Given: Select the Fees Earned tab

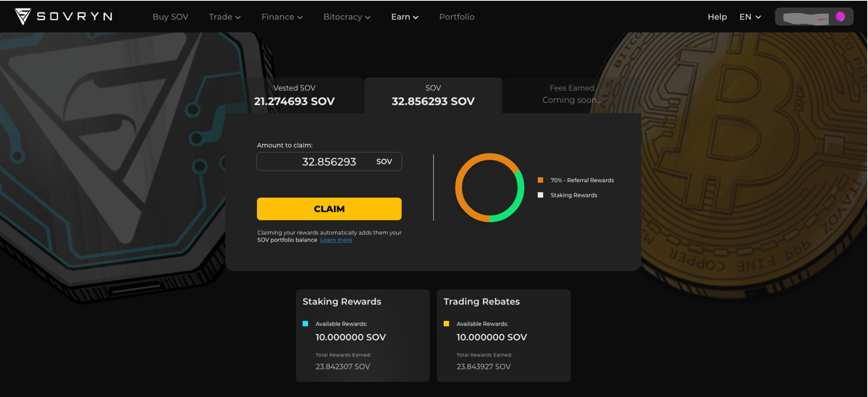Looking at the screenshot, I should point(572,95).
